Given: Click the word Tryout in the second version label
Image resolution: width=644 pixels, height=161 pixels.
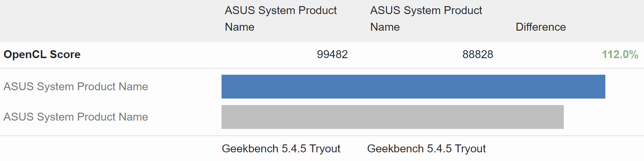Looking at the screenshot, I should click(470, 149).
